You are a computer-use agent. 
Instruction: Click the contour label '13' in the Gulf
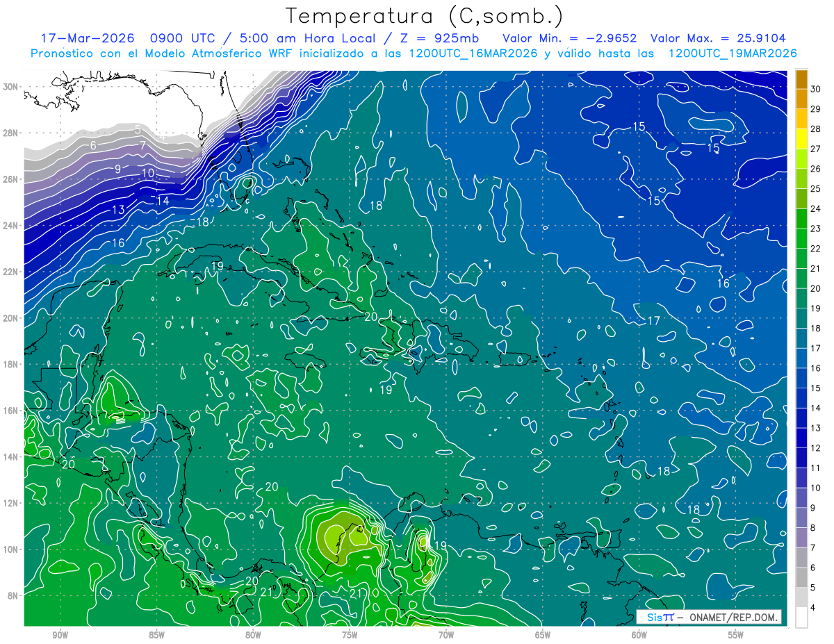click(118, 210)
